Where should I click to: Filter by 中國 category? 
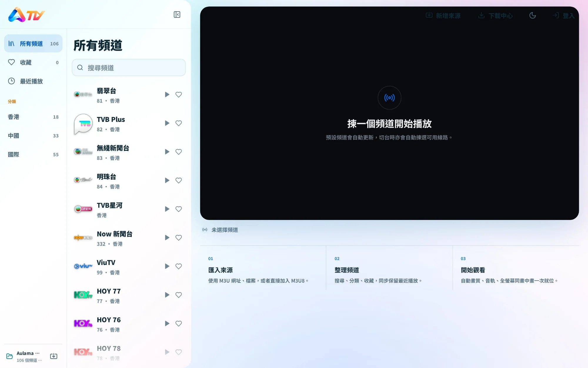click(33, 136)
